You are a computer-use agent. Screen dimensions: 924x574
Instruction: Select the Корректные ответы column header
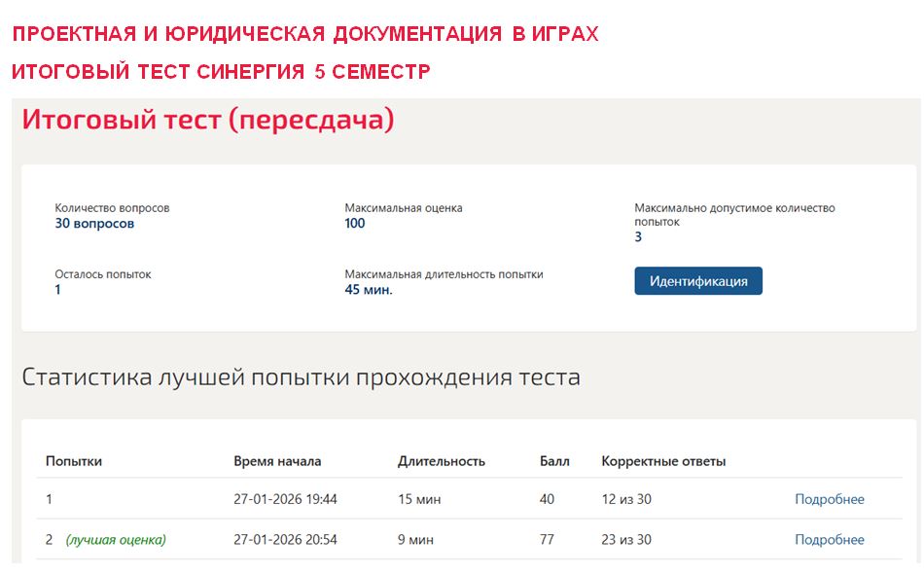tap(663, 461)
